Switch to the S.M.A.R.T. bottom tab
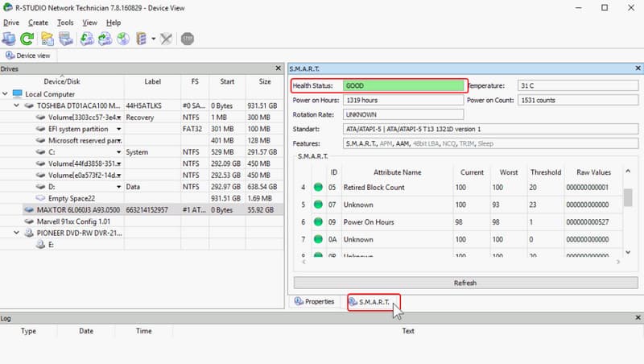Image resolution: width=644 pixels, height=364 pixels. coord(374,302)
